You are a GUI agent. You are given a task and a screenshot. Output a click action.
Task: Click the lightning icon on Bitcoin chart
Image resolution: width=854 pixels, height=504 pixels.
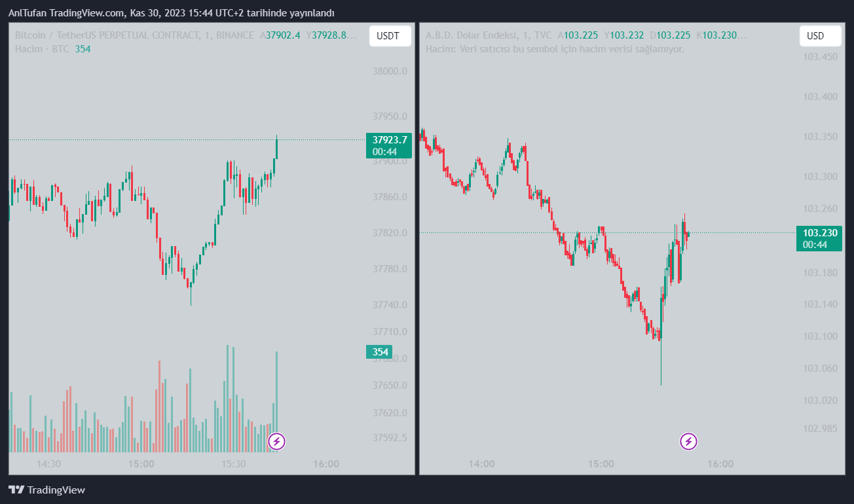(x=277, y=441)
